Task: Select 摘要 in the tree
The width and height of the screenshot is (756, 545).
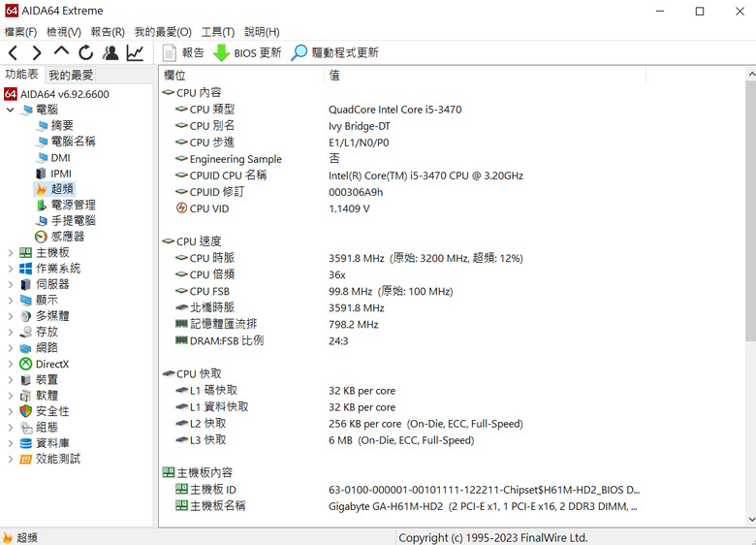Action: tap(62, 125)
